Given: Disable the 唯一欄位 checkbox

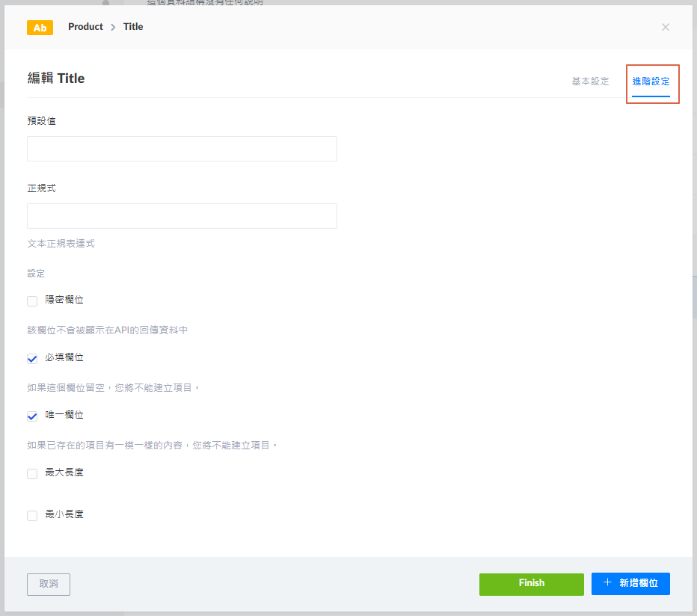Looking at the screenshot, I should point(32,416).
